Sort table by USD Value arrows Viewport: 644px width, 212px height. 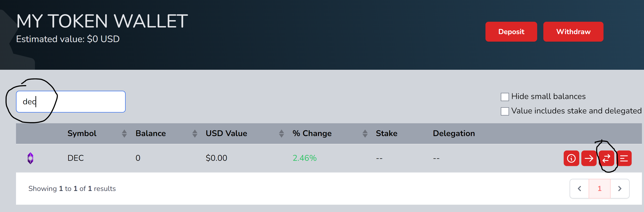coord(281,134)
